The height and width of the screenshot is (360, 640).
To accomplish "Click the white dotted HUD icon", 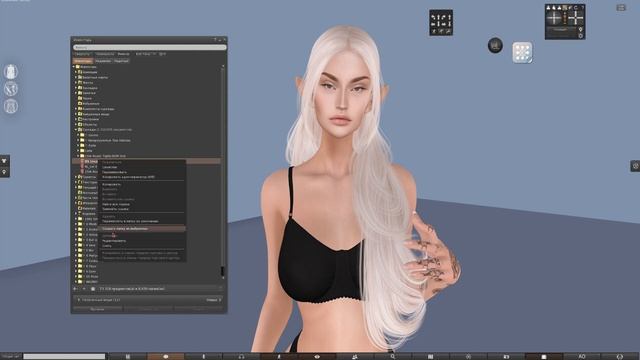I will [522, 53].
